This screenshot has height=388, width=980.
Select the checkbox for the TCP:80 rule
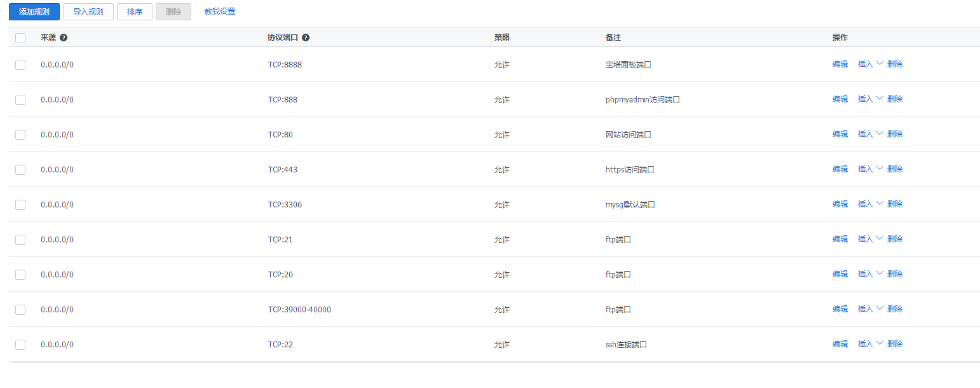pyautogui.click(x=20, y=134)
